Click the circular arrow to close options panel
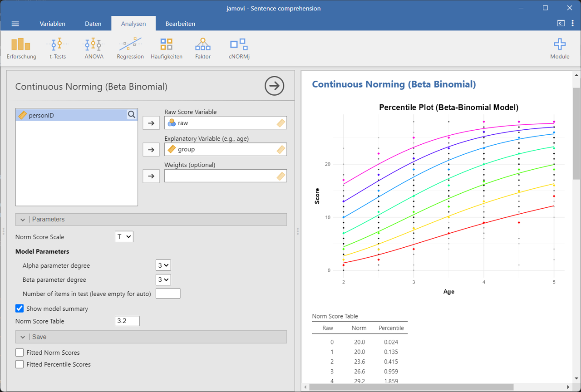This screenshot has width=581, height=392. click(274, 86)
